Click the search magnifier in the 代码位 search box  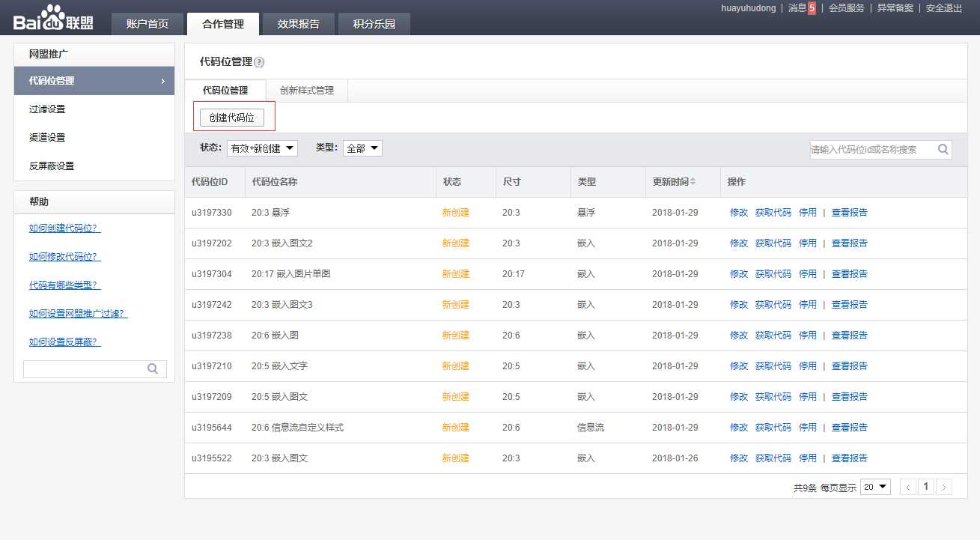(943, 149)
